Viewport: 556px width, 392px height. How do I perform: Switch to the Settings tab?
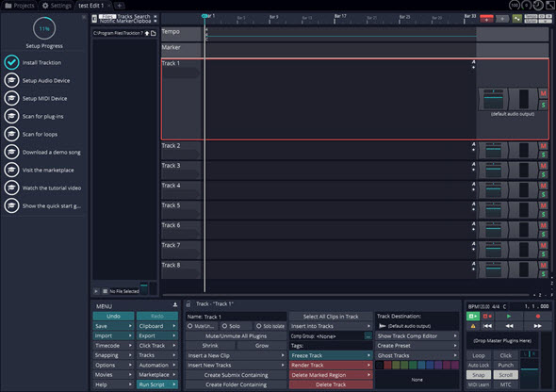tap(57, 6)
